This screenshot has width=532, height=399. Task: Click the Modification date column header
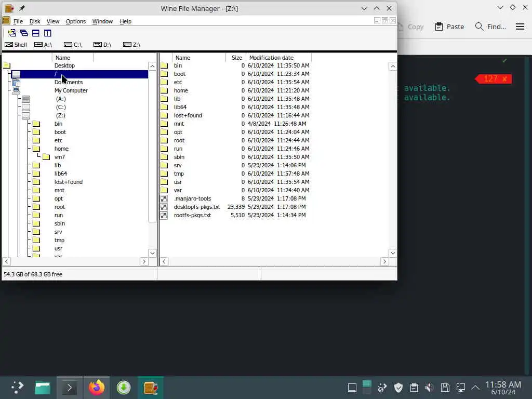coord(278,58)
